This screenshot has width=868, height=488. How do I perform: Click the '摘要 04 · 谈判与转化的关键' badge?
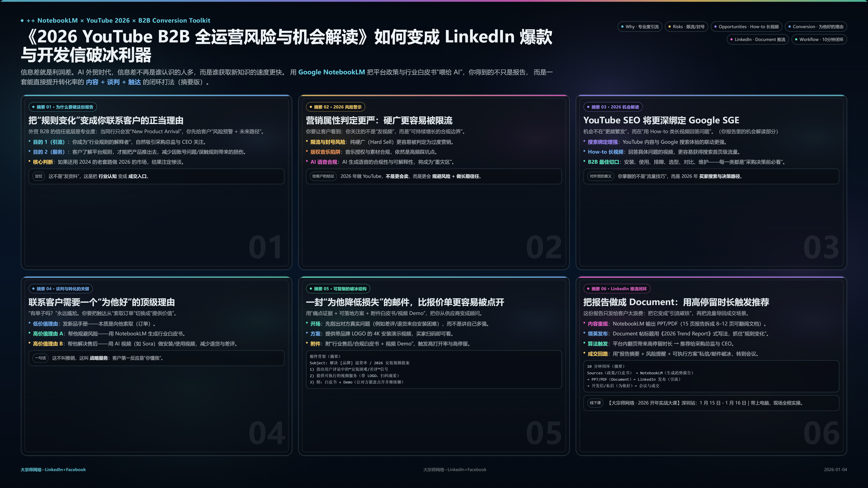click(x=61, y=289)
